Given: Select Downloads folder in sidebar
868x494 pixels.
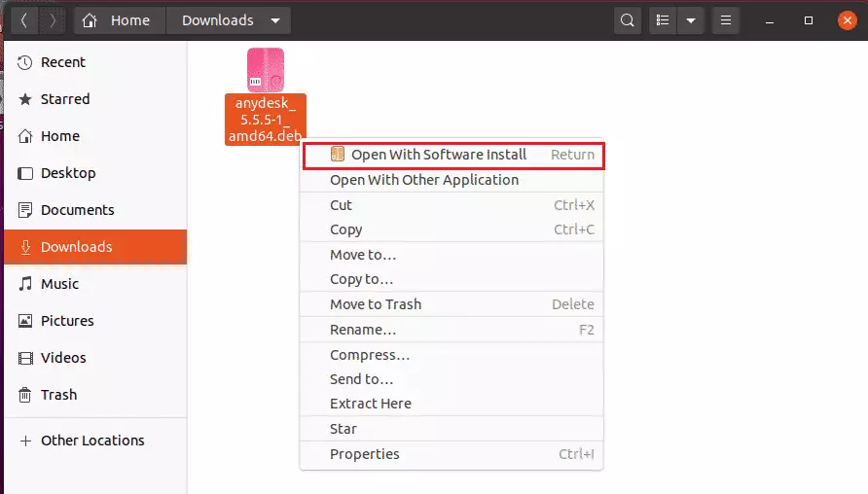Looking at the screenshot, I should tap(95, 247).
